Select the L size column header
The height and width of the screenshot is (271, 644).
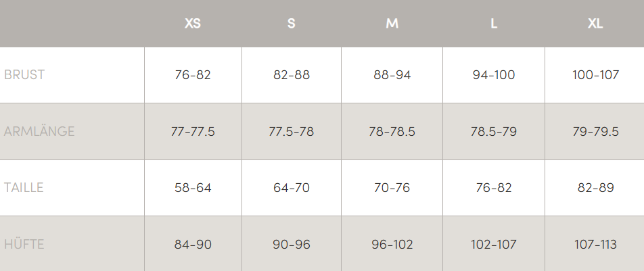point(494,24)
